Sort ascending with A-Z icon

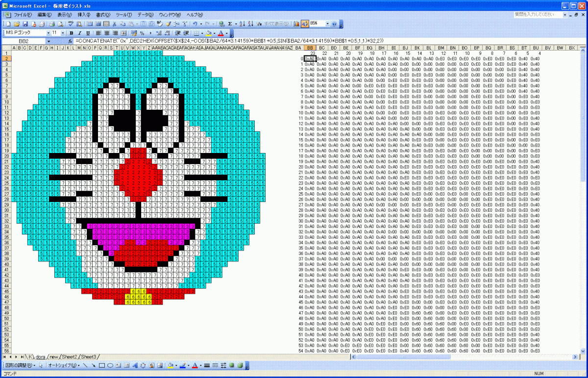pos(242,23)
